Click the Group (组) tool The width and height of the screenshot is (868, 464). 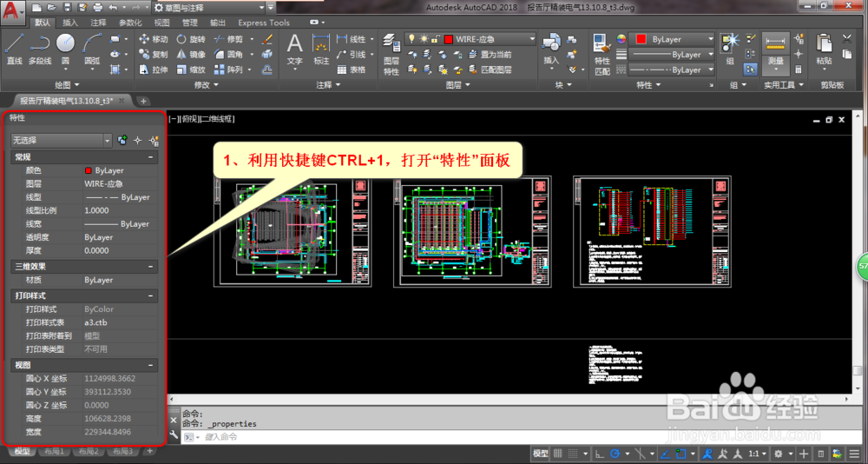click(x=731, y=49)
